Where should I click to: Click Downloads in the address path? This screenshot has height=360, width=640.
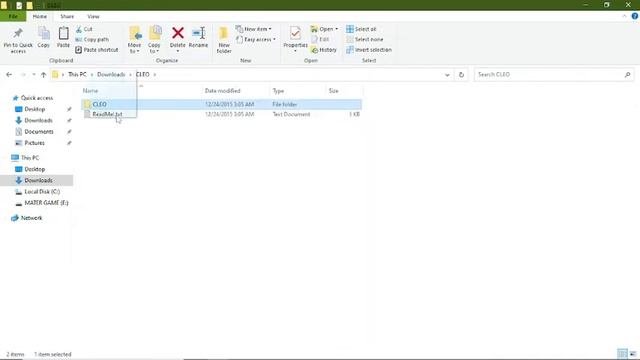coord(111,74)
